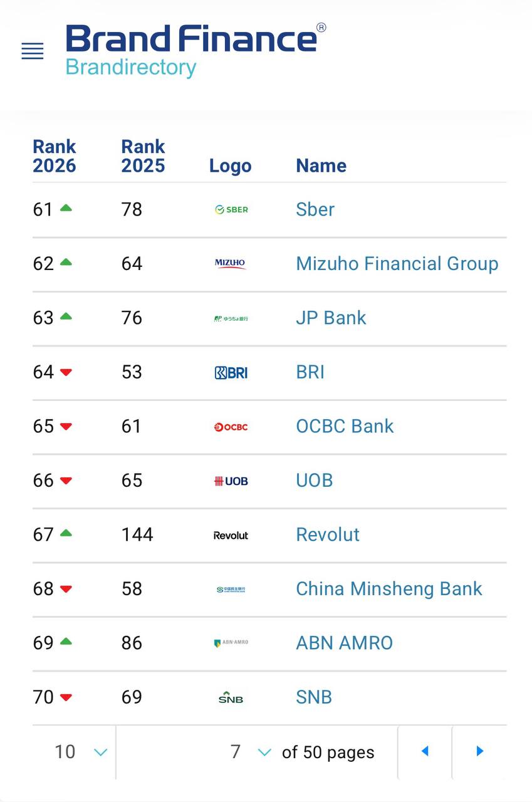This screenshot has width=532, height=802.
Task: Click the SNB logo image
Action: 231,697
